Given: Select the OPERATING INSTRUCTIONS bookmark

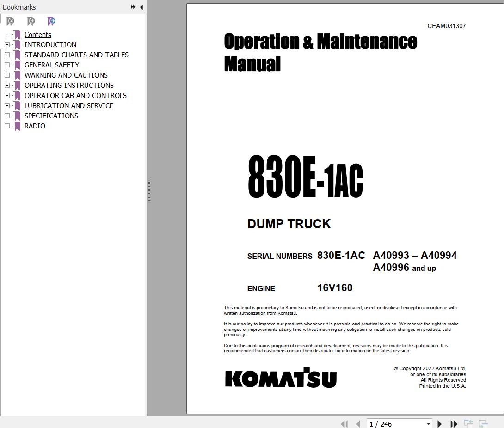Looking at the screenshot, I should click(x=69, y=86).
